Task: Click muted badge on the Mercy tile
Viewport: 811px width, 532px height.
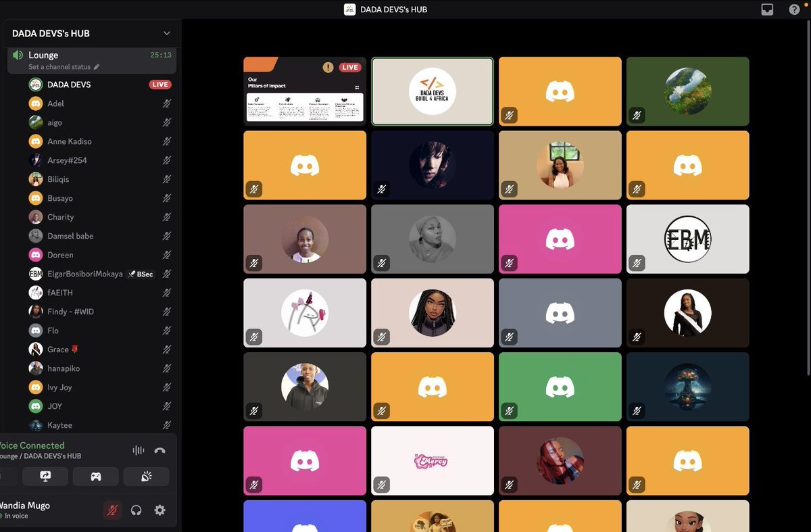Action: (382, 484)
